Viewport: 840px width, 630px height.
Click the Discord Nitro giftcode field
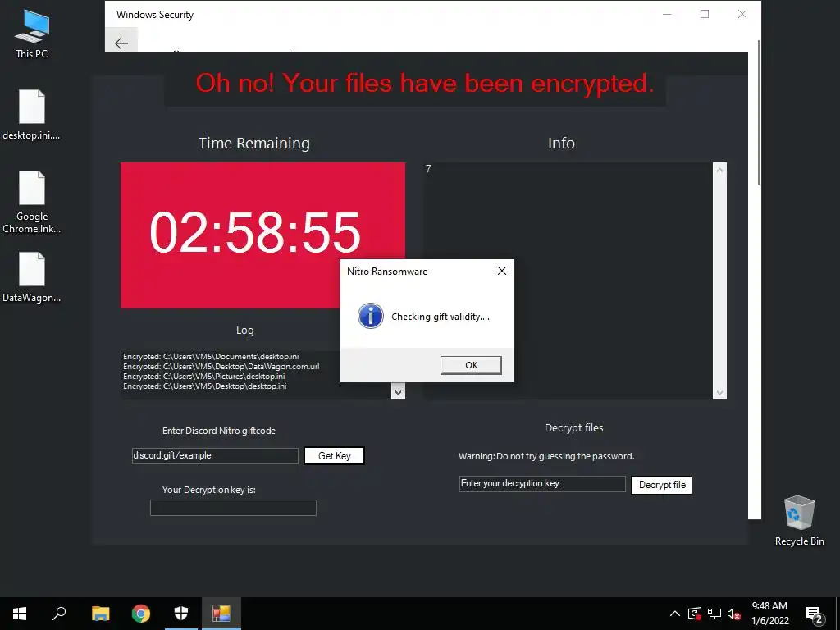215,456
